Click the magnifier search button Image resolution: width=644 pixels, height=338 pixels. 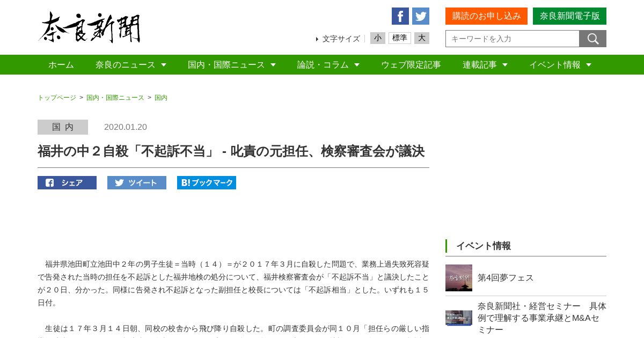tap(593, 39)
